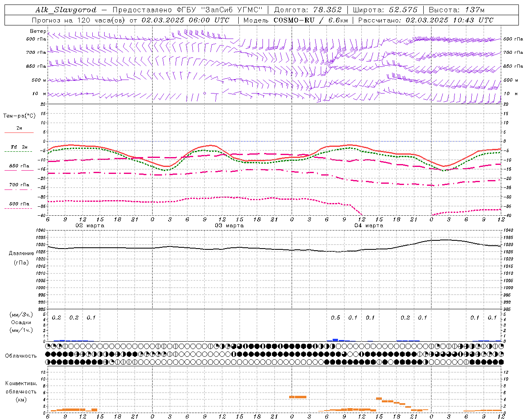The width and height of the screenshot is (525, 420).
Task: Click the Осадки panel label
Action: tap(21, 322)
